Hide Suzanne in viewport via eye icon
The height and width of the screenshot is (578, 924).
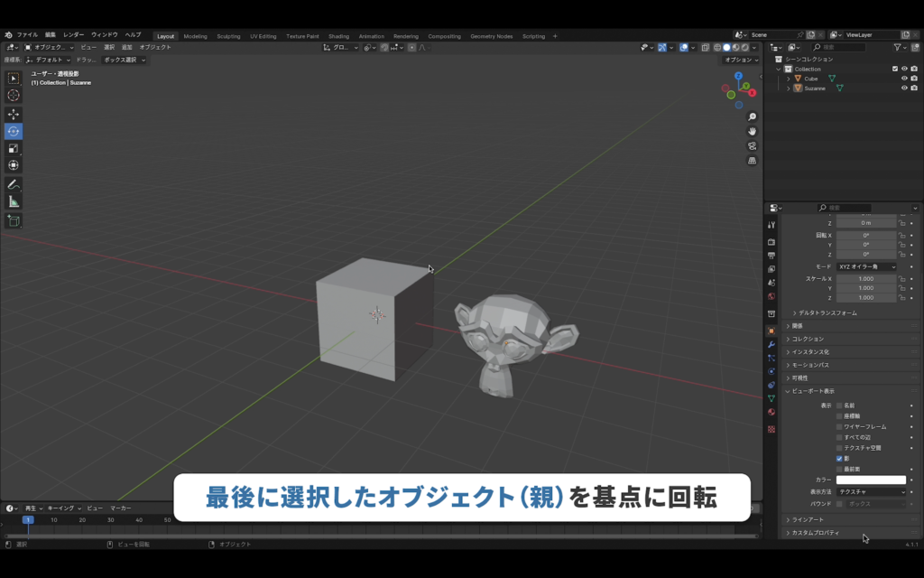(904, 89)
